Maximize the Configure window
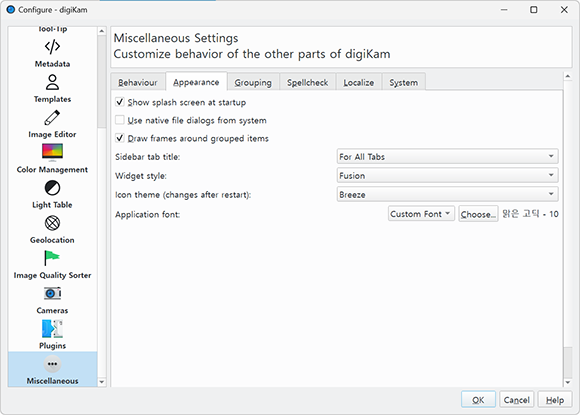The image size is (580, 415). point(533,10)
